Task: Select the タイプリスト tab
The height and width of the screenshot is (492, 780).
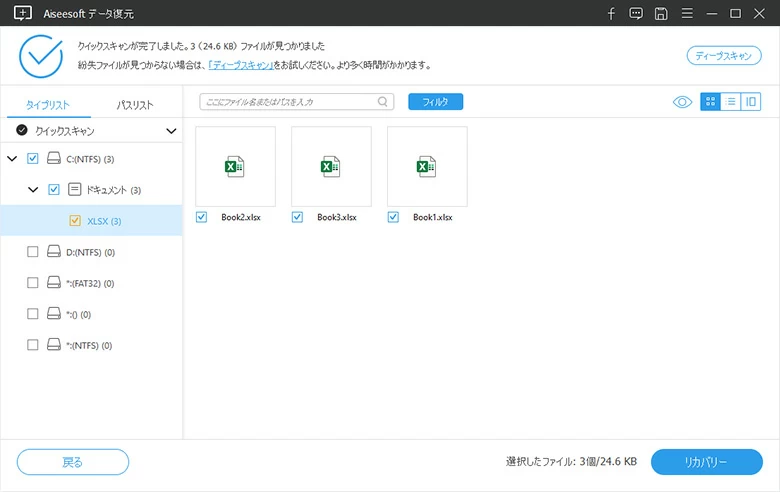Action: click(47, 104)
